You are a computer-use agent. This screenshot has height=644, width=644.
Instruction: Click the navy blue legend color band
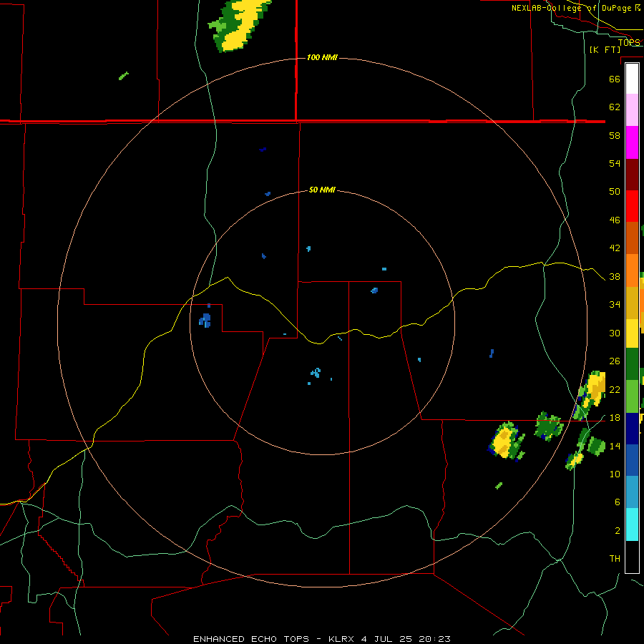coord(632,429)
